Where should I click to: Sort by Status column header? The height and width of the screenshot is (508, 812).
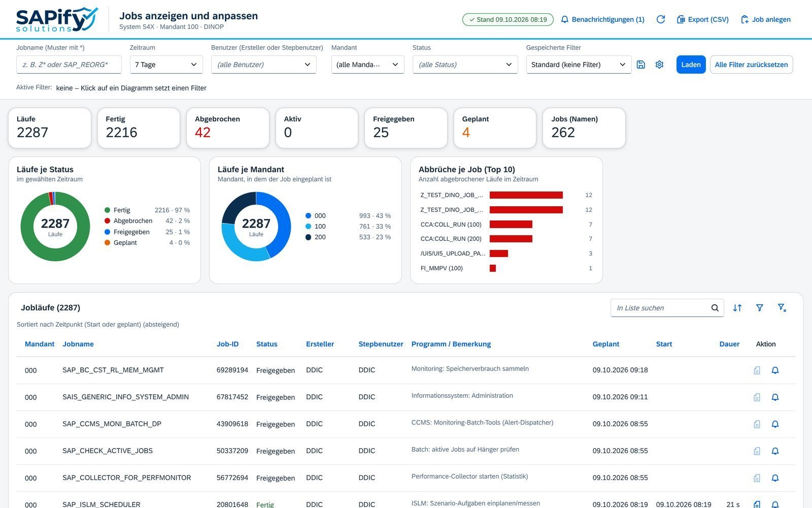pos(266,344)
